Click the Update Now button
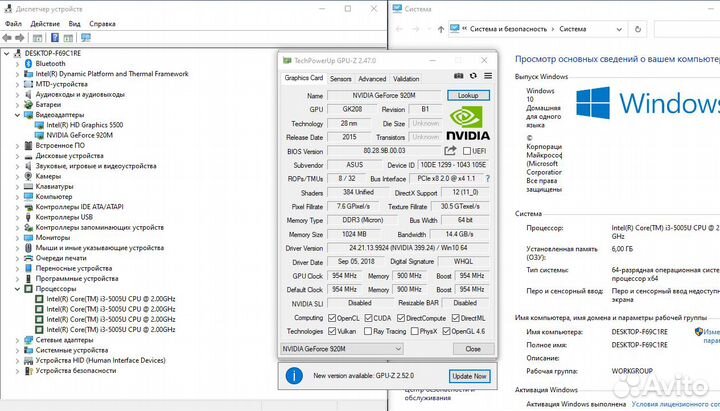 pyautogui.click(x=469, y=376)
